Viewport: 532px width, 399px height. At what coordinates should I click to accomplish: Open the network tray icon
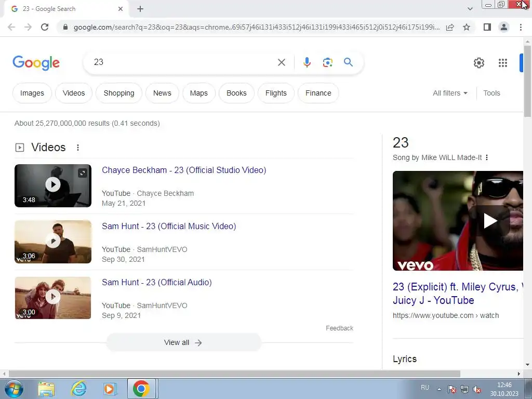(x=464, y=390)
